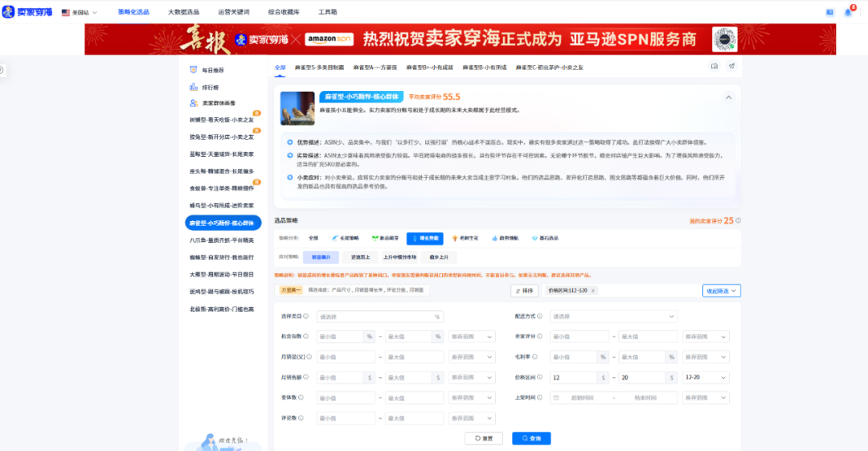Open the 价格区间 12-20 preset dropdown
868x451 pixels.
706,377
